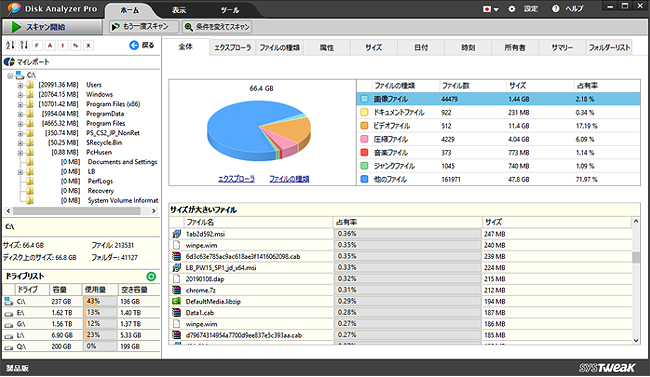650x377 pixels.
Task: Click the Windows folder icon
Action: point(29,94)
